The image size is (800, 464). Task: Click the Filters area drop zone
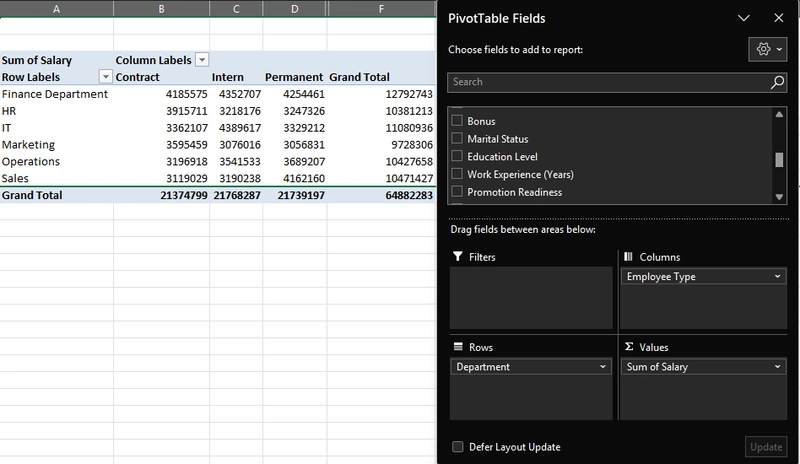click(531, 298)
